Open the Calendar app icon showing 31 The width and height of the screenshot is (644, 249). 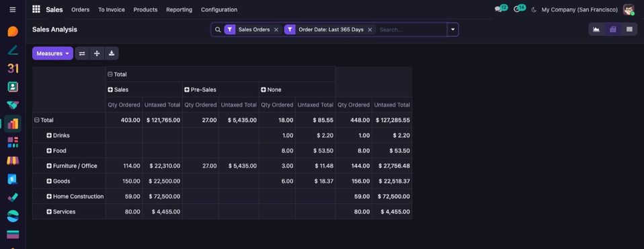click(x=13, y=68)
